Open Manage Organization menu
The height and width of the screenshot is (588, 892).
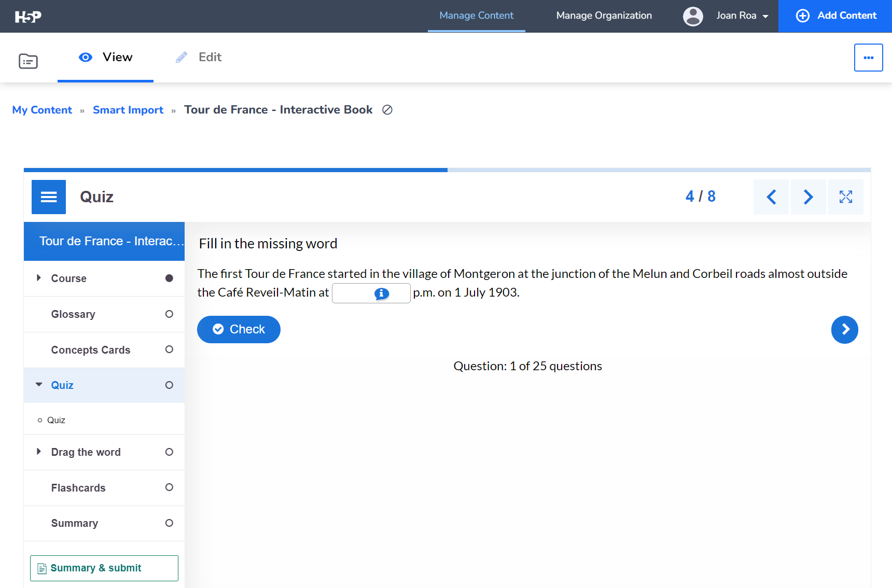click(x=604, y=16)
